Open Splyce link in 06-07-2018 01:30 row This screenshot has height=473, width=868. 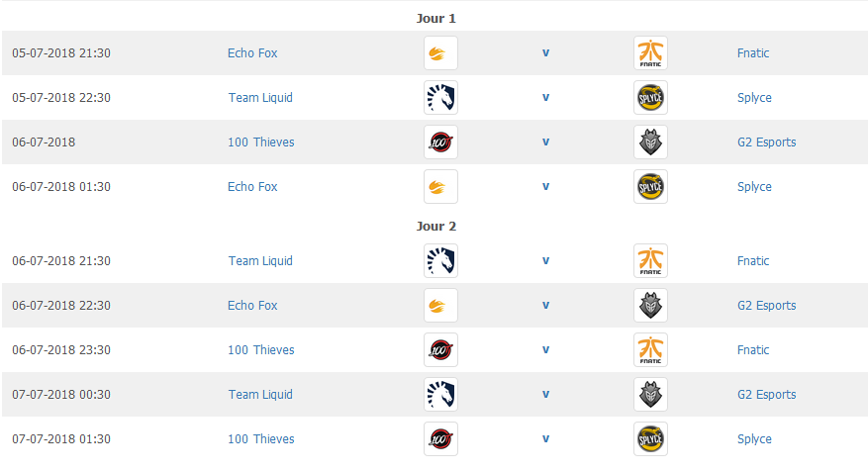tap(754, 187)
